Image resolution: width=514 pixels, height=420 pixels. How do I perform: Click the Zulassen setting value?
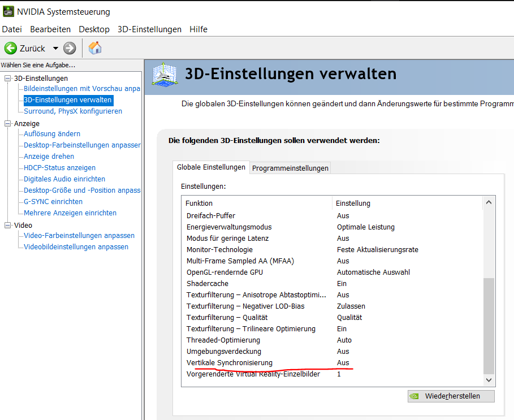point(351,306)
